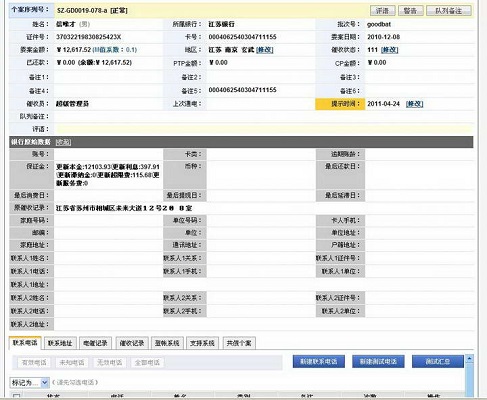
Task: Open the 队列备注 button
Action: click(x=449, y=11)
